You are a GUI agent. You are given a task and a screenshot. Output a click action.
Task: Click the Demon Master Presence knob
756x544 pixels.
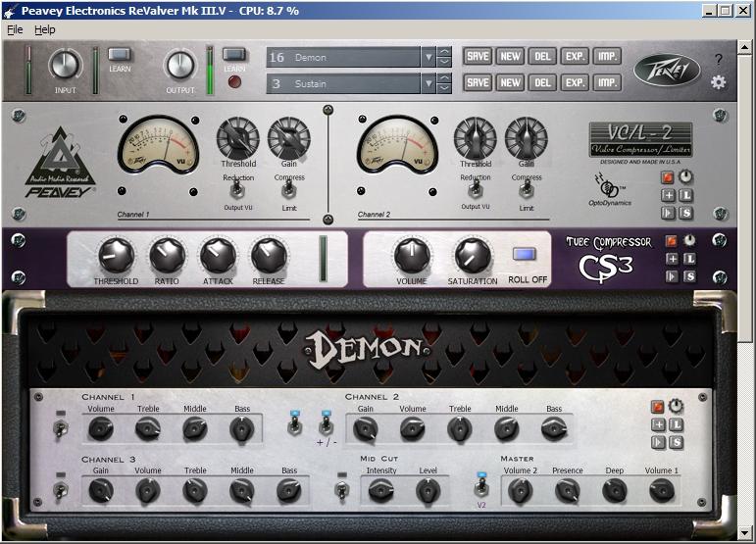tap(568, 491)
